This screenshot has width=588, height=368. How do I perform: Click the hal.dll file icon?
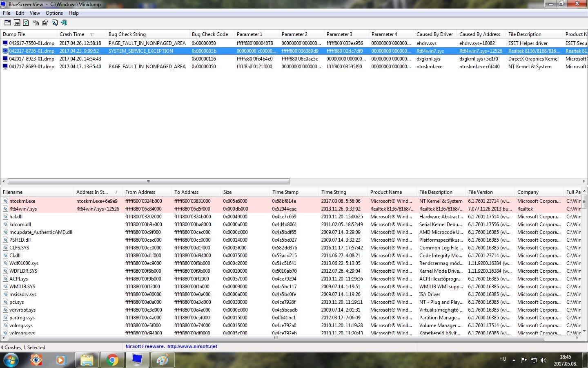coord(5,217)
